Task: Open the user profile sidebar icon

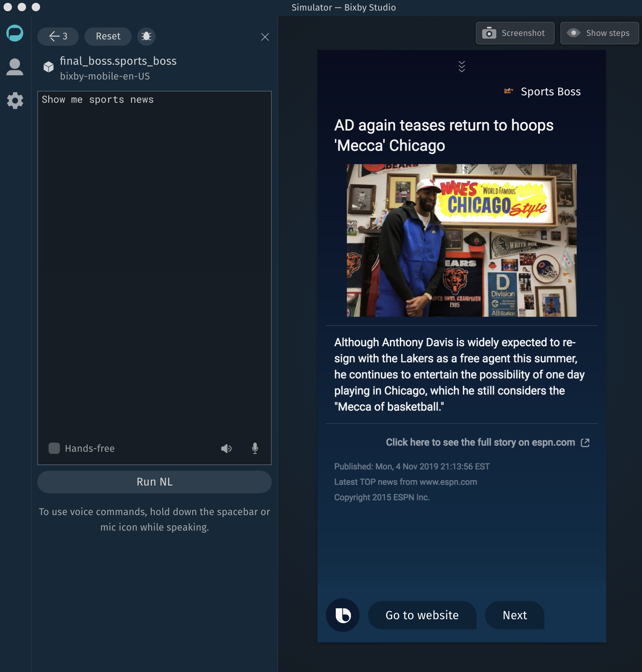Action: click(15, 67)
